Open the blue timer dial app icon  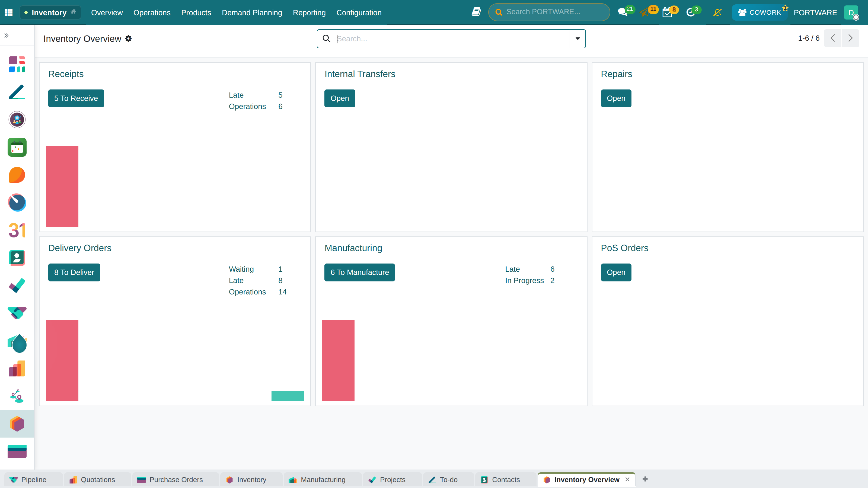17,203
